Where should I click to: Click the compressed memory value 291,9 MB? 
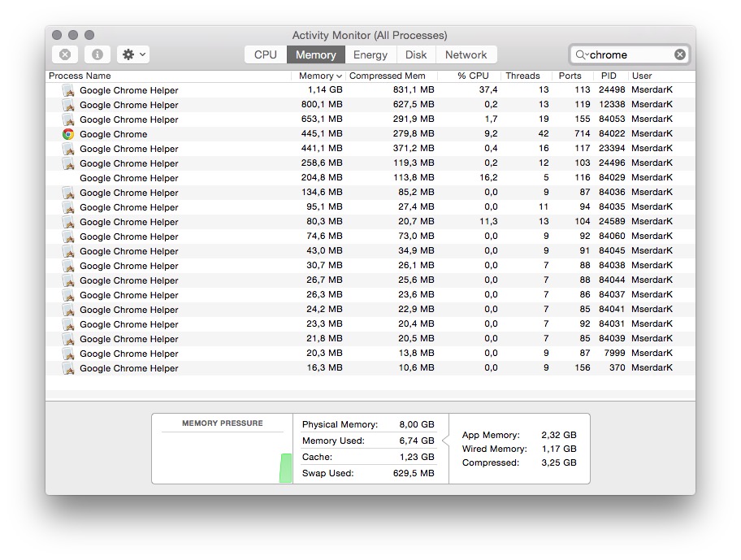[x=414, y=119]
